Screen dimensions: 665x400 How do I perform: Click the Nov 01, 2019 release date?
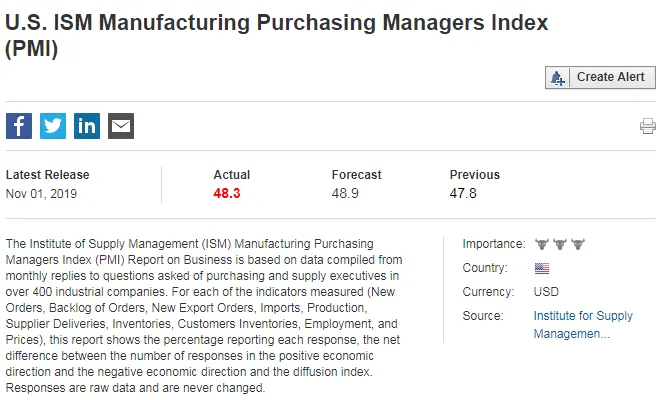click(41, 194)
